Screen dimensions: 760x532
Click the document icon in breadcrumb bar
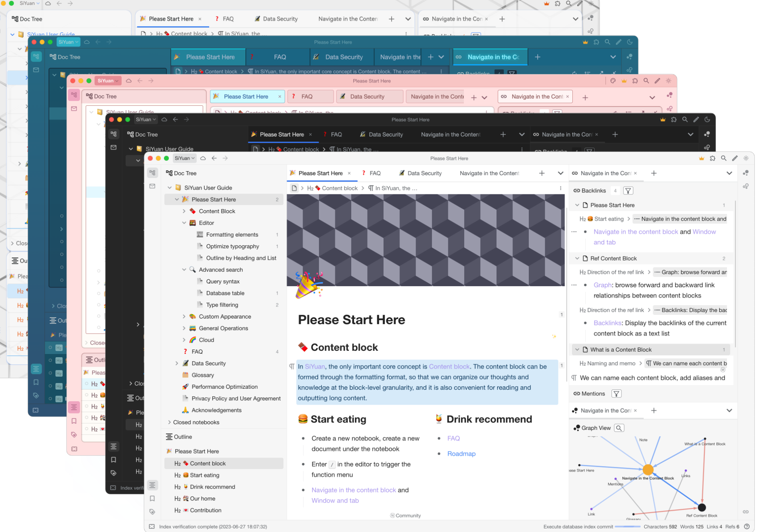294,188
